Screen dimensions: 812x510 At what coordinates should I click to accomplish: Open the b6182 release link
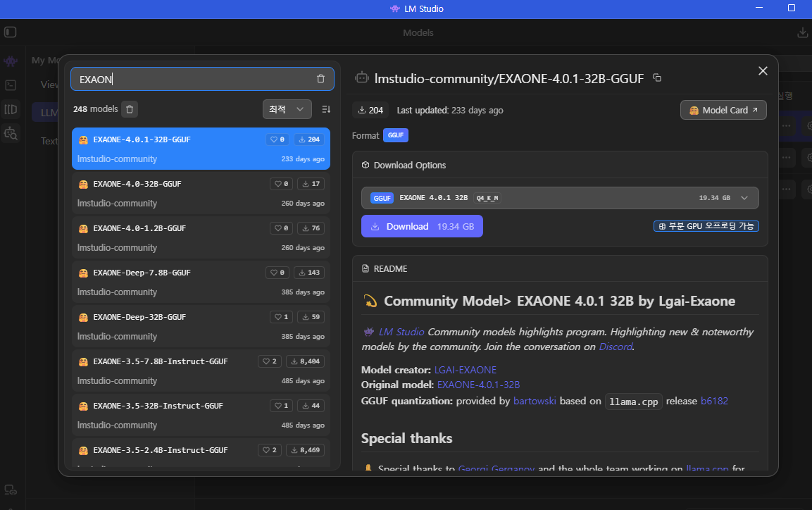tap(714, 402)
